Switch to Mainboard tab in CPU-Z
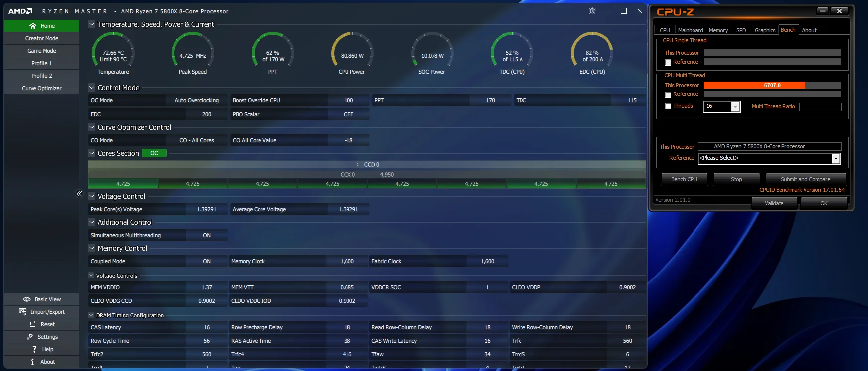This screenshot has height=371, width=868. [691, 30]
